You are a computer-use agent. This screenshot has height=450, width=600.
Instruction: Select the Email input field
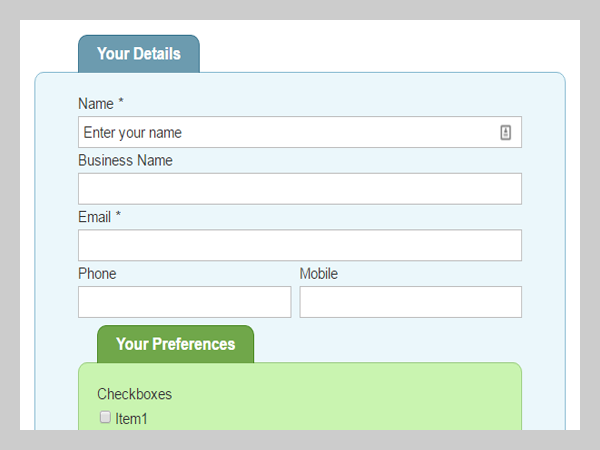coord(299,245)
